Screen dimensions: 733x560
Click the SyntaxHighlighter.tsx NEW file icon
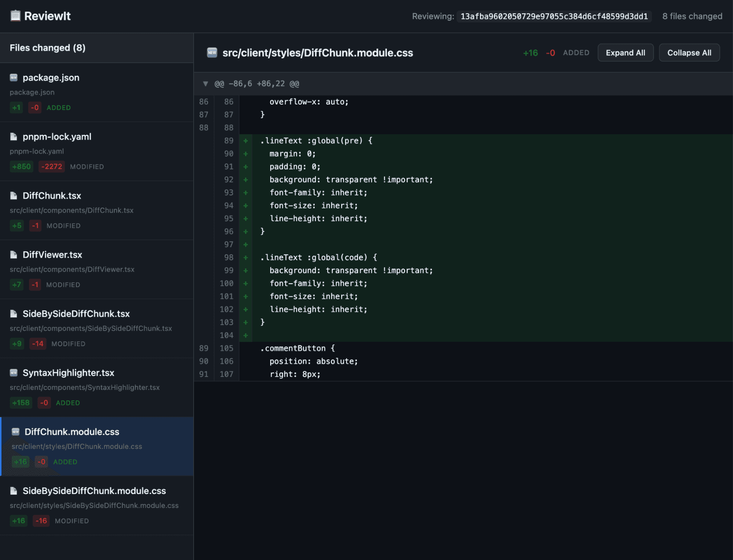click(14, 373)
